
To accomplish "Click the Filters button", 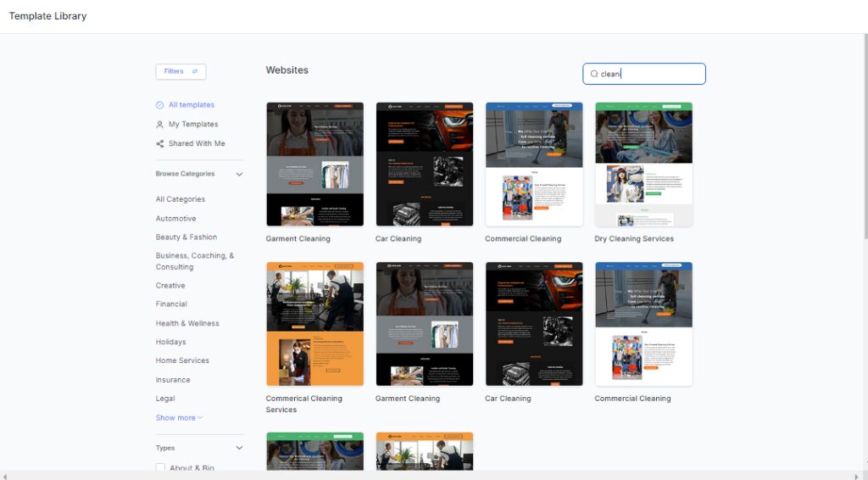I will (181, 72).
